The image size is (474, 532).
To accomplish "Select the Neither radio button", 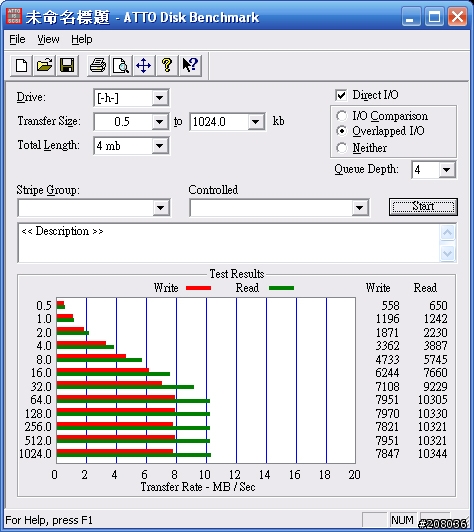I will coord(342,148).
